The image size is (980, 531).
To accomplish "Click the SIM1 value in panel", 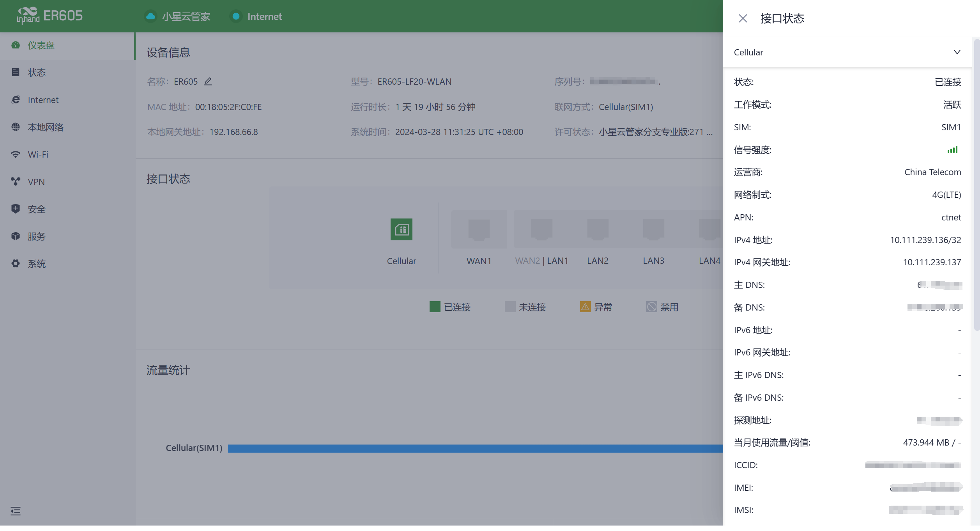I will 951,127.
